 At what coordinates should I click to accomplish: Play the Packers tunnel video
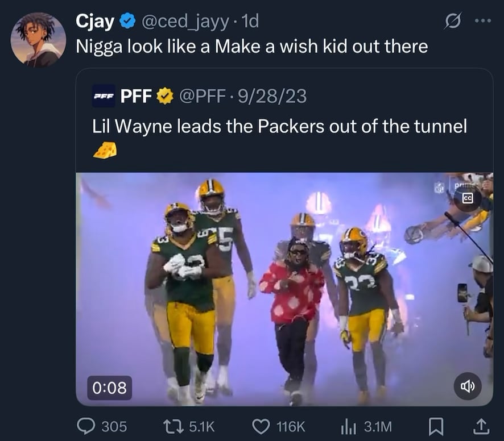point(284,289)
